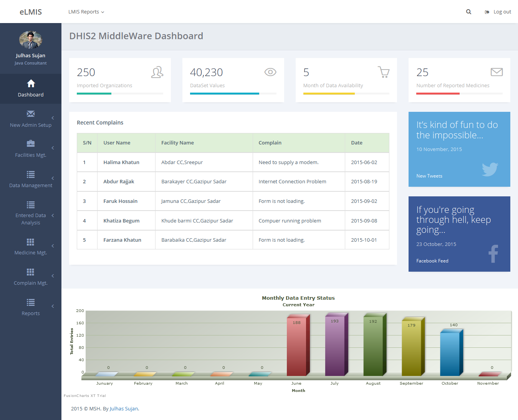The image size is (518, 420).
Task: Click the eye icon on DataSet Values card
Action: (x=270, y=72)
